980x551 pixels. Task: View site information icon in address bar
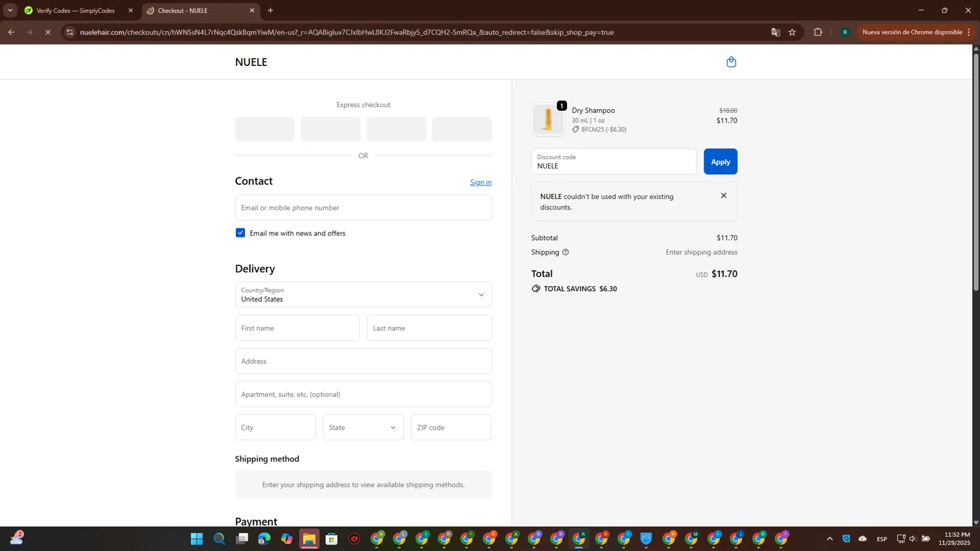tap(70, 32)
